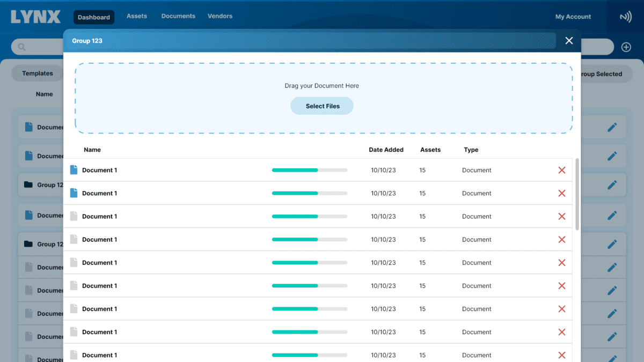The height and width of the screenshot is (362, 644).
Task: Open the Assets menu
Action: click(137, 16)
